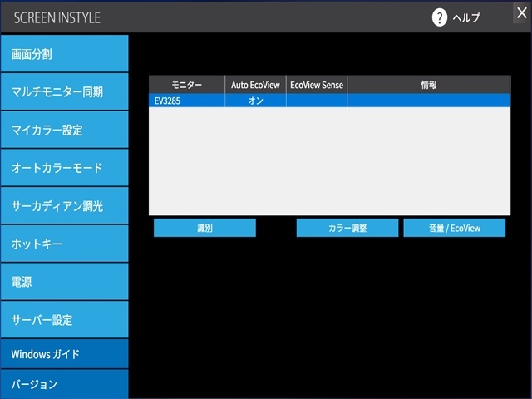Viewport: 532px width, 399px height.
Task: Select the EV3285 monitor row
Action: pos(329,101)
